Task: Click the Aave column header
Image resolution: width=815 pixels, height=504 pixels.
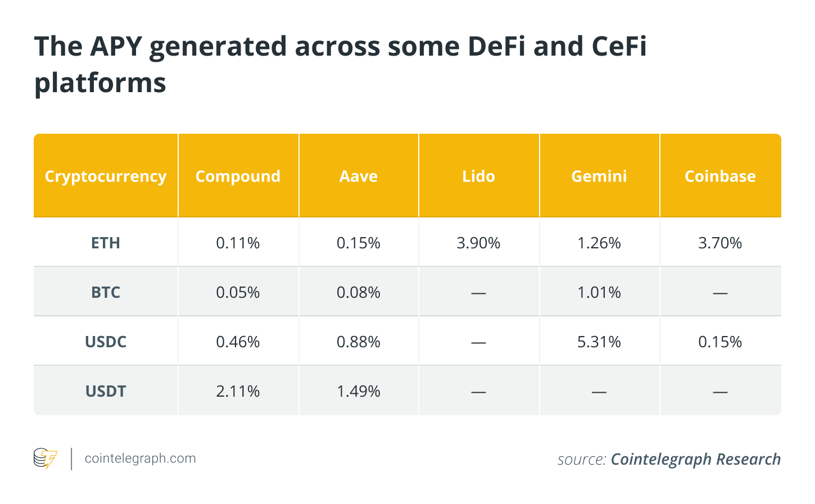Action: (x=359, y=176)
